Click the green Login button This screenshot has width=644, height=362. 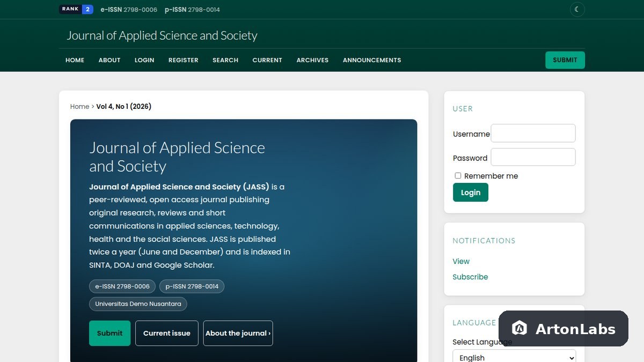point(471,193)
